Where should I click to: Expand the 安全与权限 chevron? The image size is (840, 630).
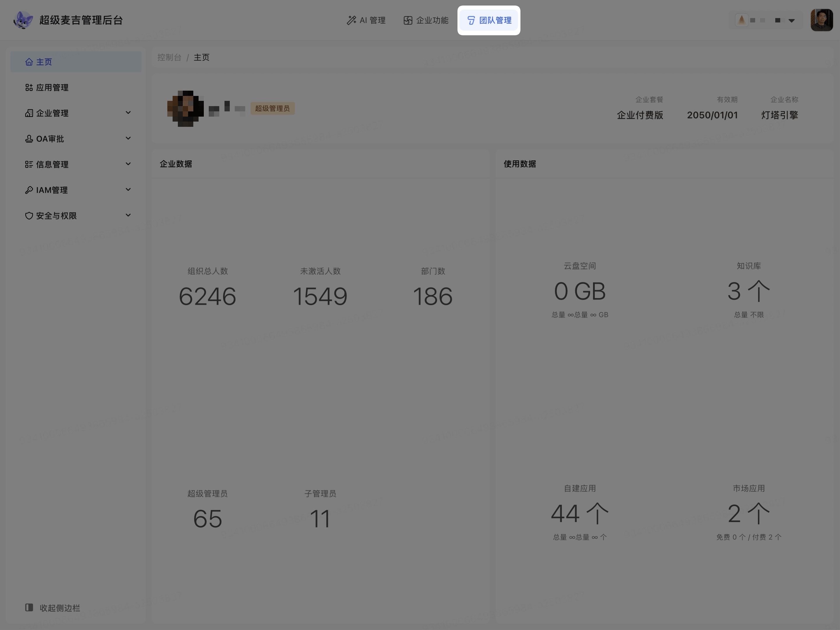point(128,215)
